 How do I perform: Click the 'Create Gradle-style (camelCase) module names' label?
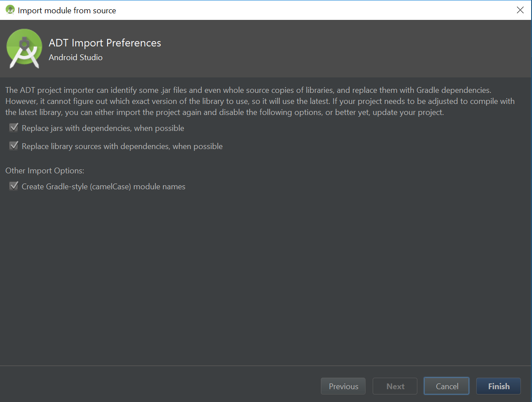pos(104,187)
